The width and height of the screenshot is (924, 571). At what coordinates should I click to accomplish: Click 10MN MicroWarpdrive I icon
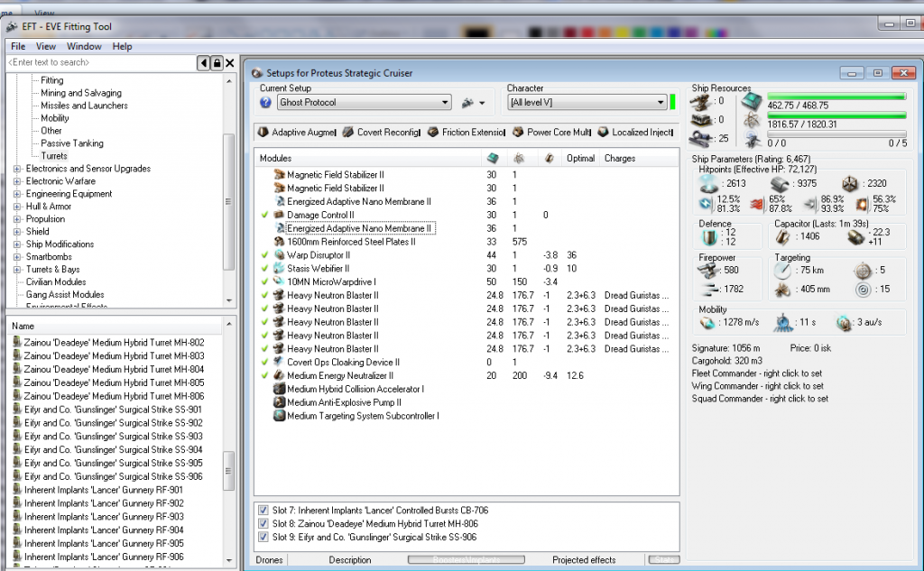tap(280, 281)
